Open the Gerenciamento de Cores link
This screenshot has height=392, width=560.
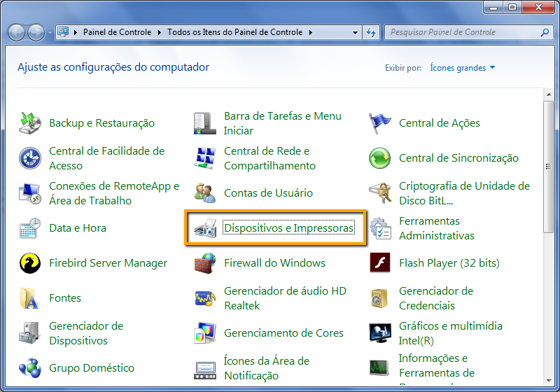click(x=283, y=333)
